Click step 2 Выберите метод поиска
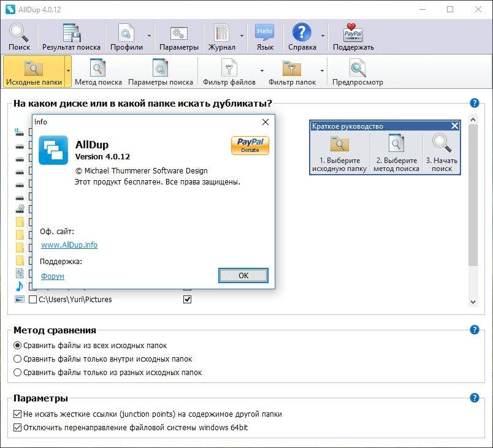The height and width of the screenshot is (448, 493). (x=396, y=153)
